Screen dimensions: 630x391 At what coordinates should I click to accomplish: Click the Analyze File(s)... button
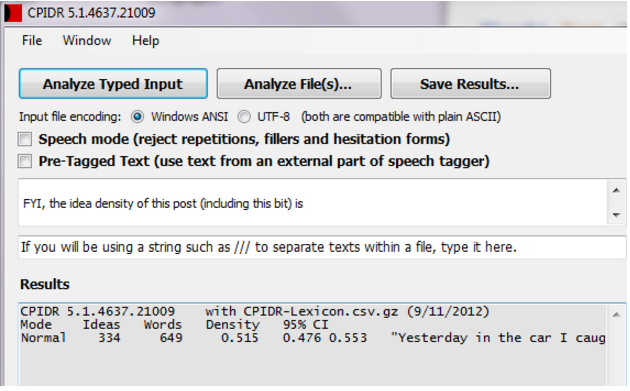pos(299,84)
